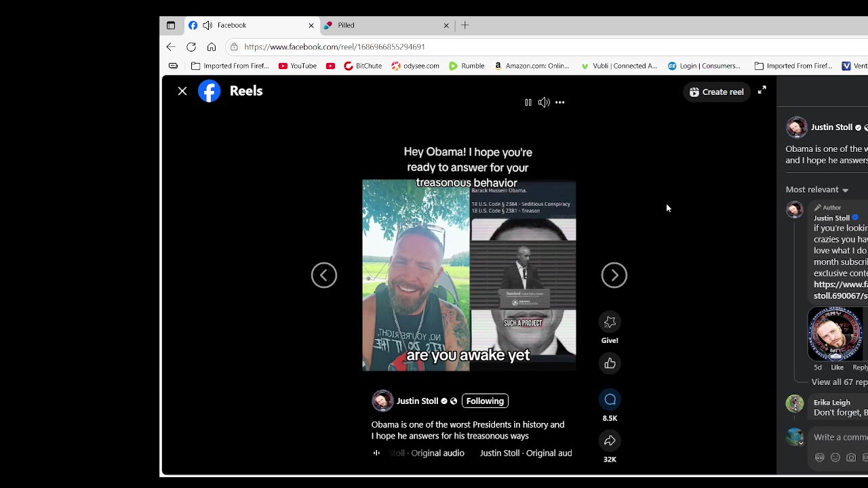Advance to the next reel arrow

[614, 275]
